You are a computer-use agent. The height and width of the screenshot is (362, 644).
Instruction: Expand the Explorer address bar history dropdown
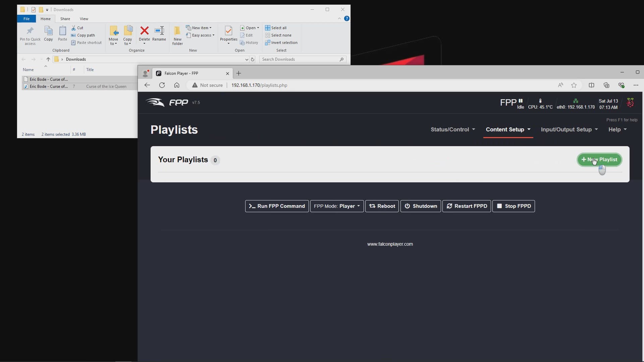tap(247, 59)
